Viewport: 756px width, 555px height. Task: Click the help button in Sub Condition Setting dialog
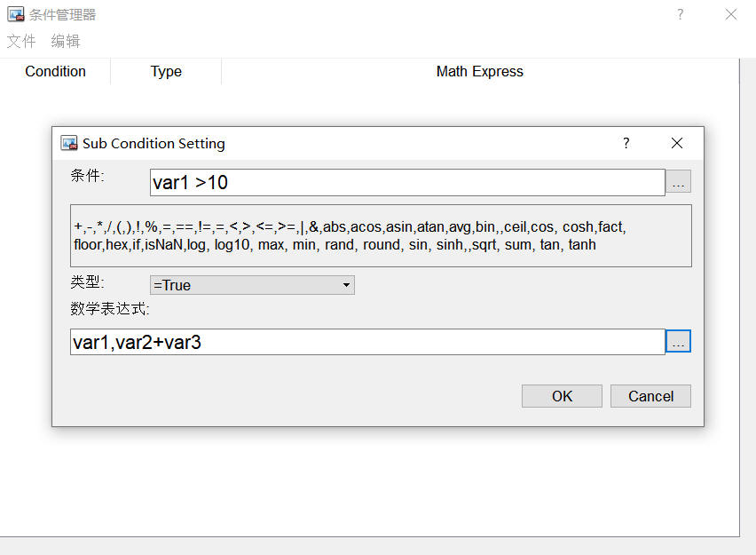click(x=626, y=143)
